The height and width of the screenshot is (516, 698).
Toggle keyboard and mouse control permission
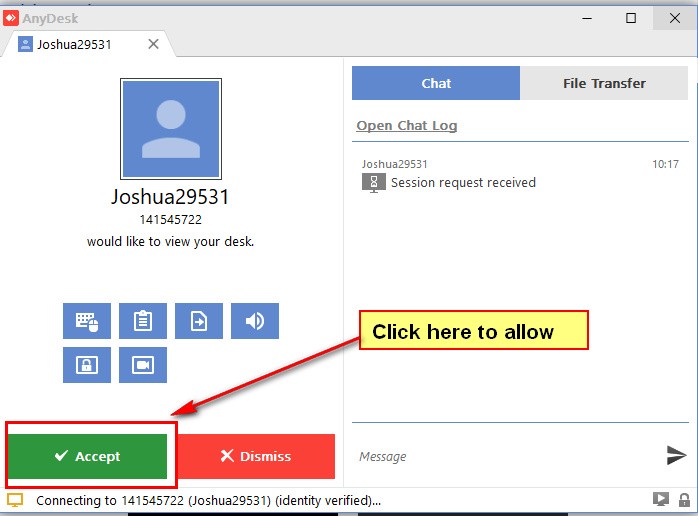point(87,321)
